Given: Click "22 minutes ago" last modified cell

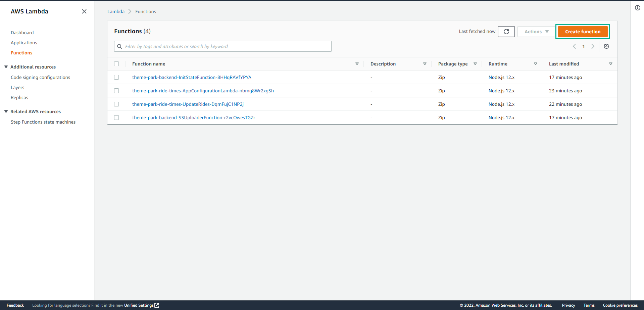Looking at the screenshot, I should [565, 104].
